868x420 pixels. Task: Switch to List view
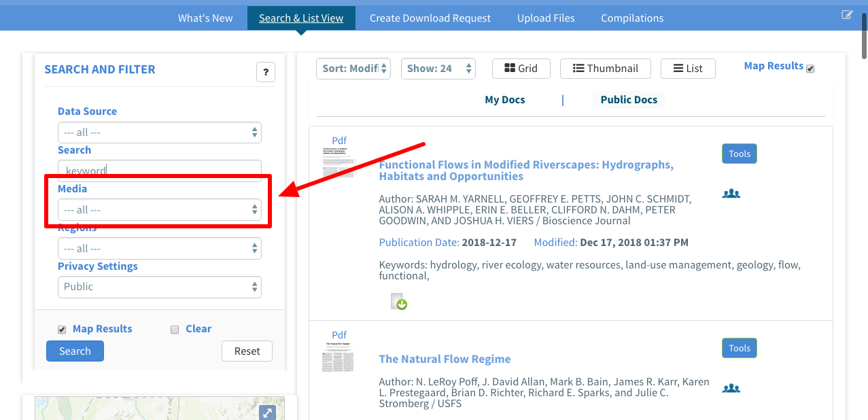[687, 68]
